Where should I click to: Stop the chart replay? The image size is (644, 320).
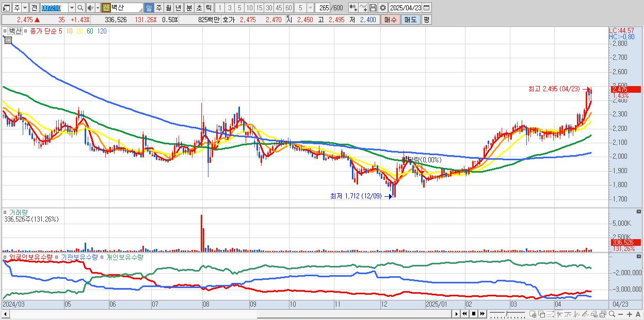(x=473, y=314)
